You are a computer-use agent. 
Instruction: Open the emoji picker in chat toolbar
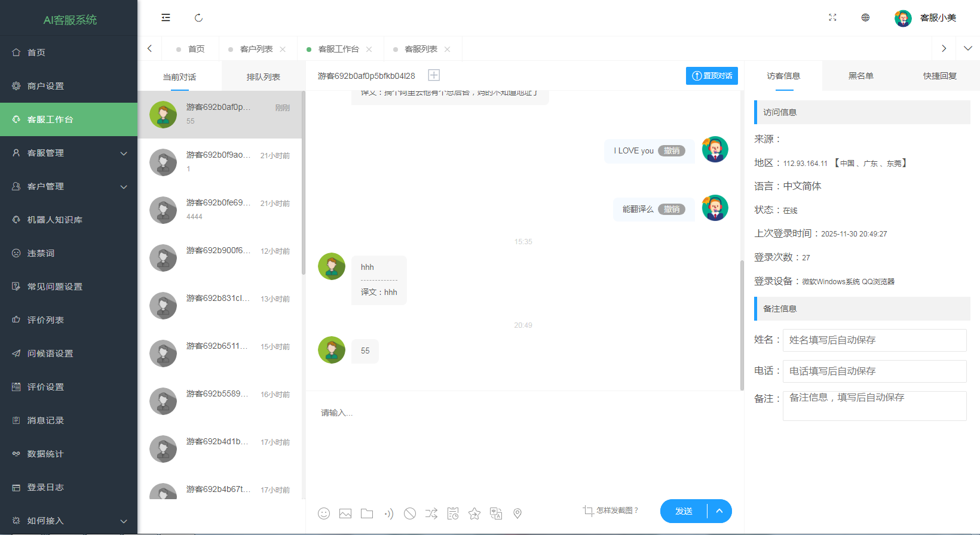(x=324, y=514)
